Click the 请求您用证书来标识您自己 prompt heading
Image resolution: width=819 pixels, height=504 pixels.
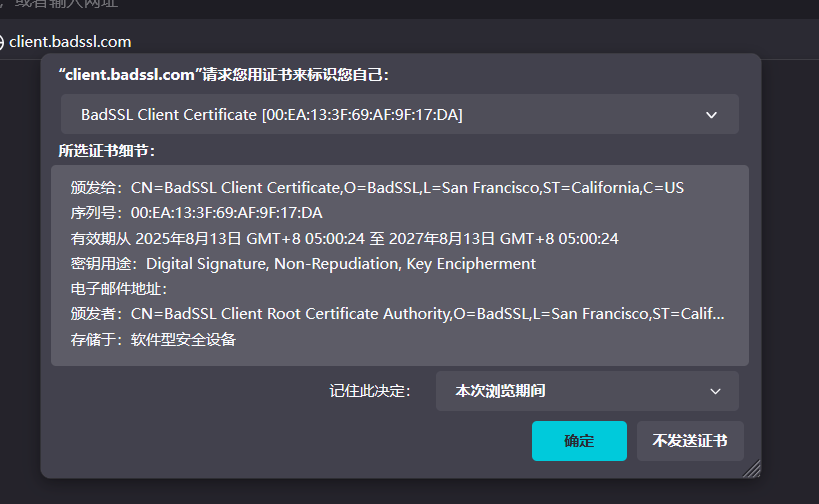tap(224, 75)
